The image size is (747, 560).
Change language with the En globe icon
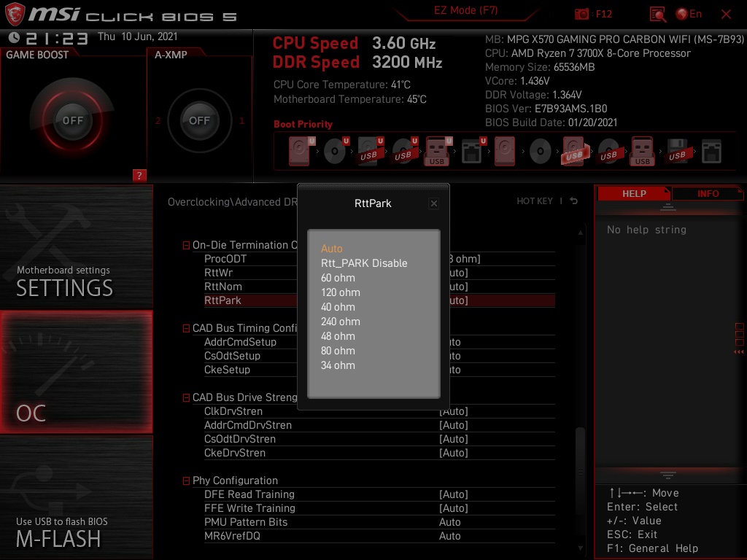point(689,15)
